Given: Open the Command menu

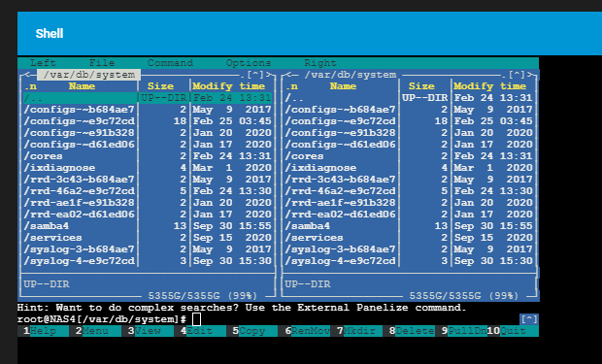Looking at the screenshot, I should click(x=170, y=63).
